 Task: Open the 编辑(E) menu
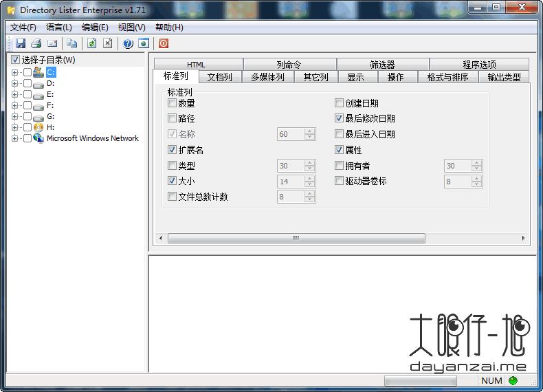(x=95, y=28)
